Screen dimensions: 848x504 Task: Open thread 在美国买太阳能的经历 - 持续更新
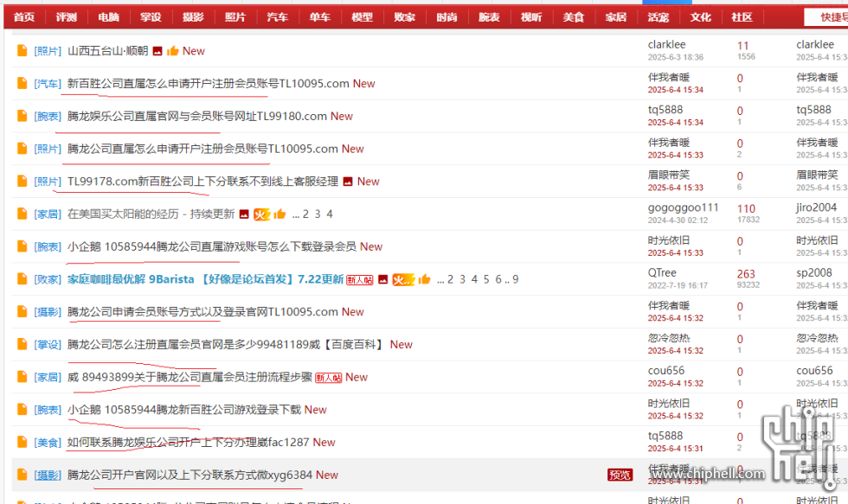151,214
